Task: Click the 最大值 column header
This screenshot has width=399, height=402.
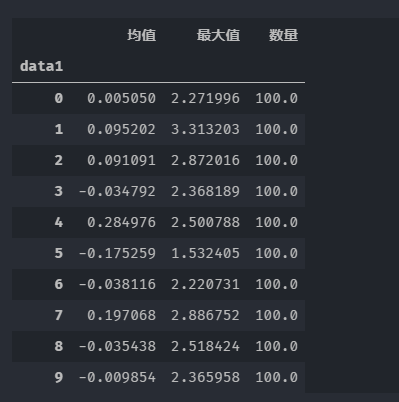Action: [x=218, y=35]
